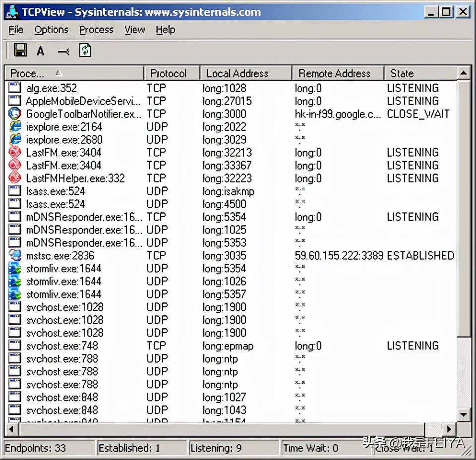Open the File menu
The width and height of the screenshot is (476, 460).
pyautogui.click(x=16, y=30)
